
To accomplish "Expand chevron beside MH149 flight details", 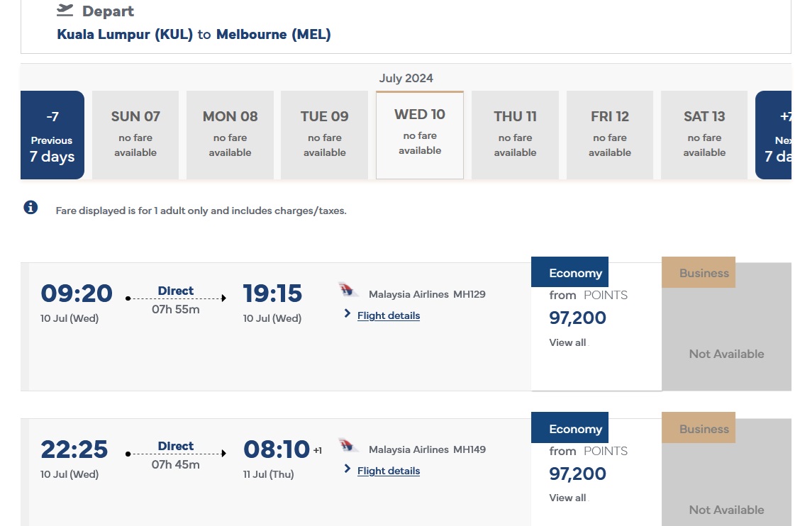I will click(x=347, y=469).
